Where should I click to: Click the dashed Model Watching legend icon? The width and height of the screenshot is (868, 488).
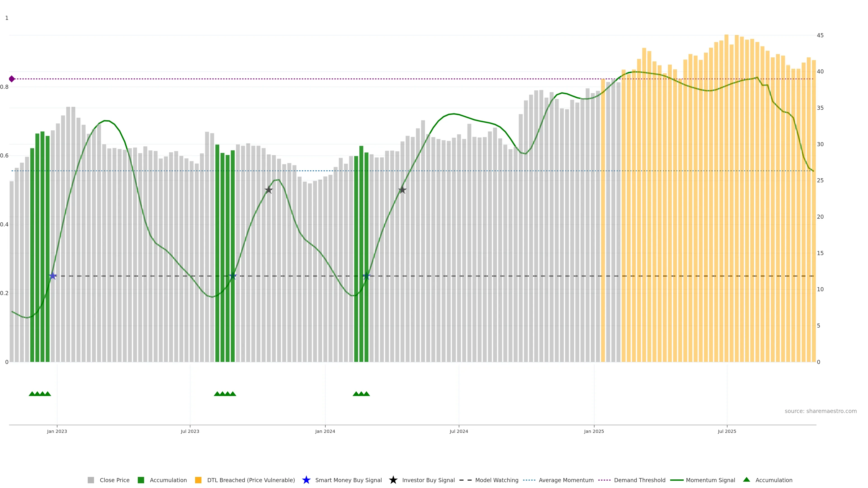465,480
